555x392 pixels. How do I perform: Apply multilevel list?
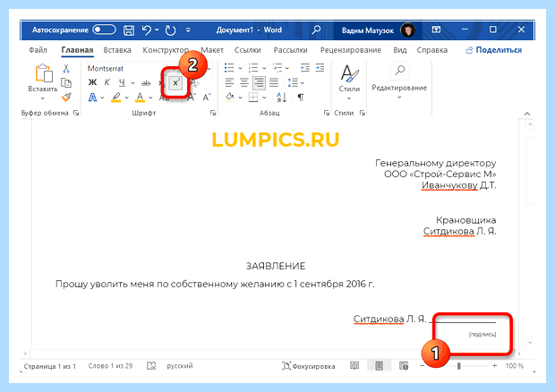[x=277, y=68]
